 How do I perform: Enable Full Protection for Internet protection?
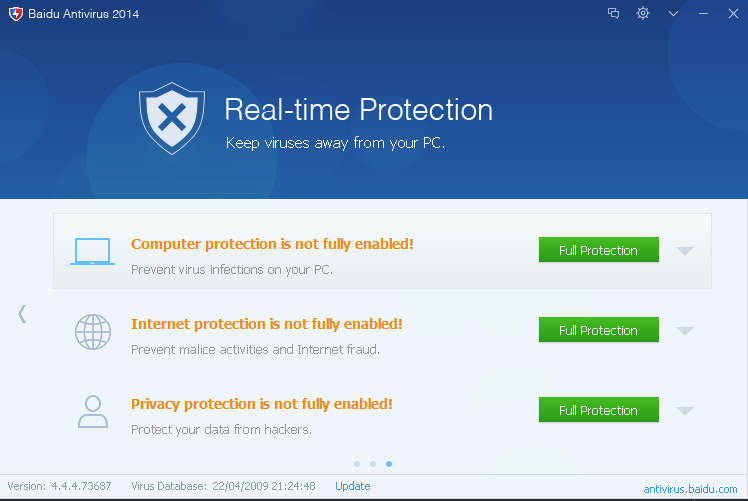pyautogui.click(x=598, y=330)
